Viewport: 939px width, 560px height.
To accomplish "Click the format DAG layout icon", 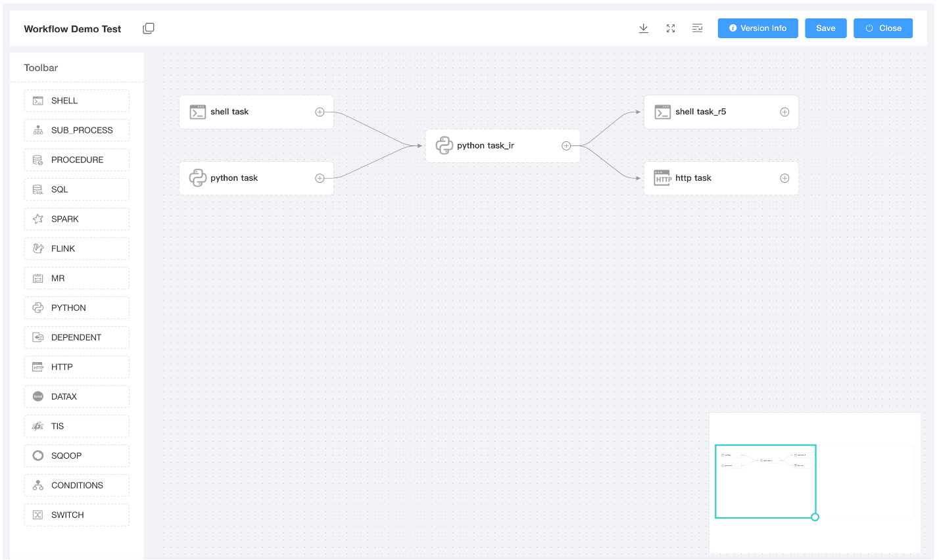I will 696,28.
